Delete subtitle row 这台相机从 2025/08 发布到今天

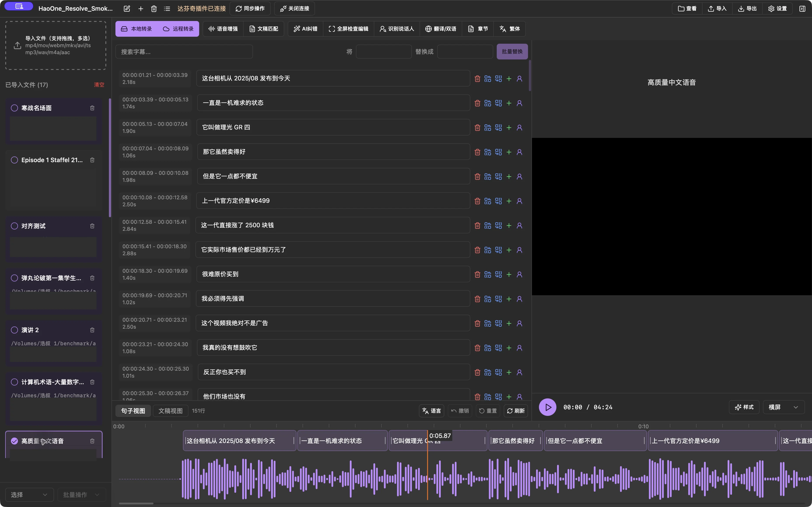tap(477, 78)
